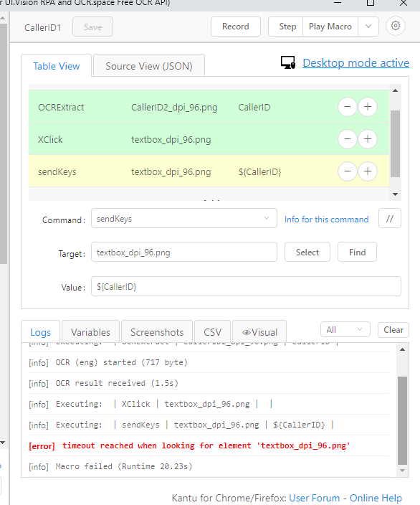Image resolution: width=420 pixels, height=505 pixels.
Task: Click the command table scroll-down arrow
Action: tap(395, 194)
